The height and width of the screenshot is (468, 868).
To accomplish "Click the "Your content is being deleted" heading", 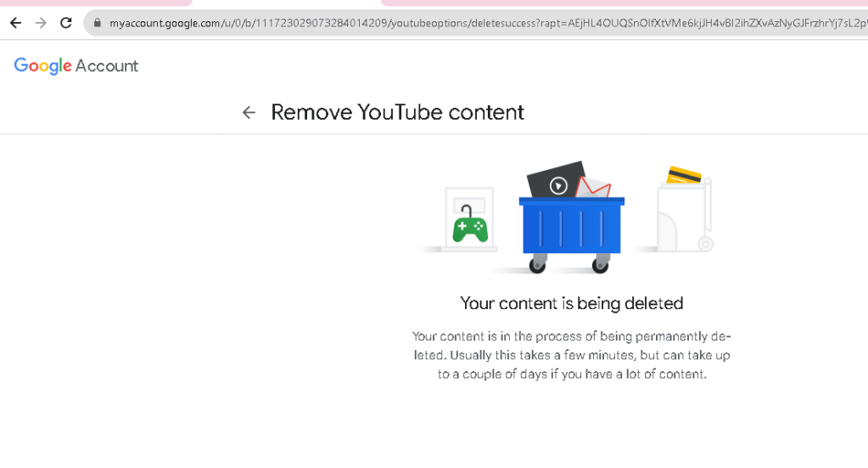I will 571,303.
